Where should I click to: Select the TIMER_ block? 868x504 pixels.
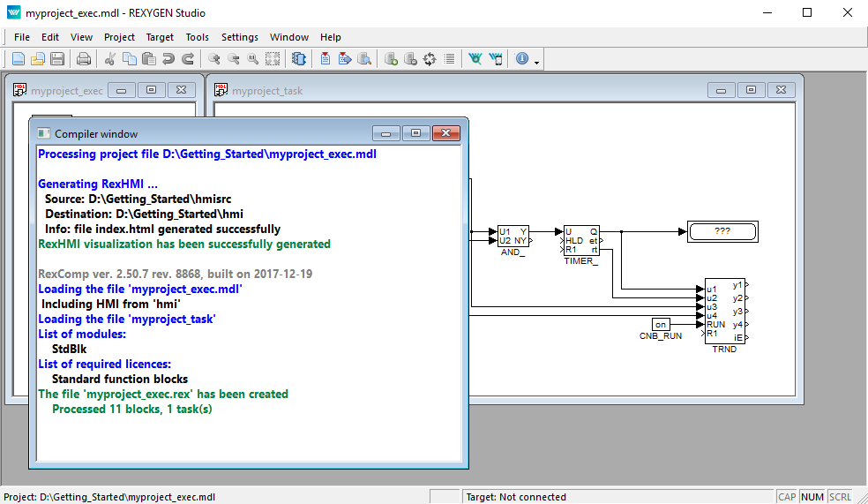pos(581,240)
